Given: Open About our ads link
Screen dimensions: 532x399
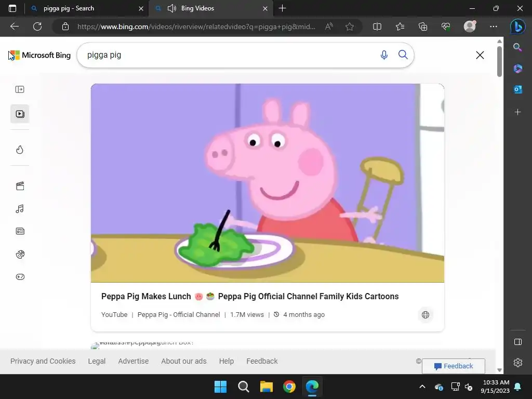Looking at the screenshot, I should click(184, 361).
